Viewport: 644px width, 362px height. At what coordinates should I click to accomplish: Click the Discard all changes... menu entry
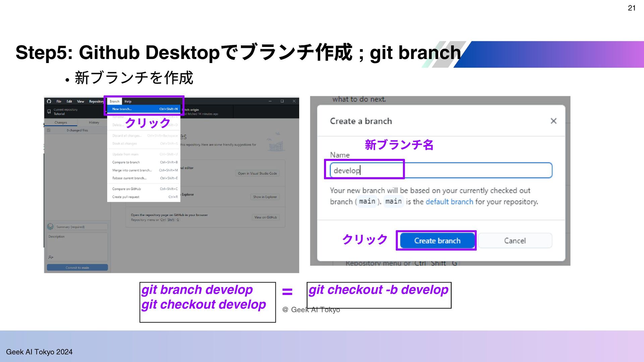[x=144, y=136]
